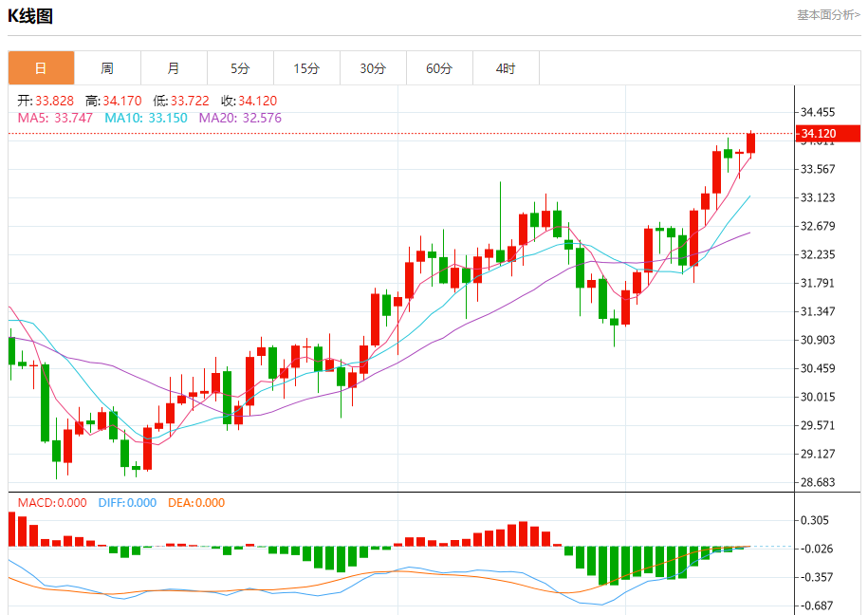Select the 15分 interval tab
Viewport: 868px width, 615px height.
(x=306, y=68)
